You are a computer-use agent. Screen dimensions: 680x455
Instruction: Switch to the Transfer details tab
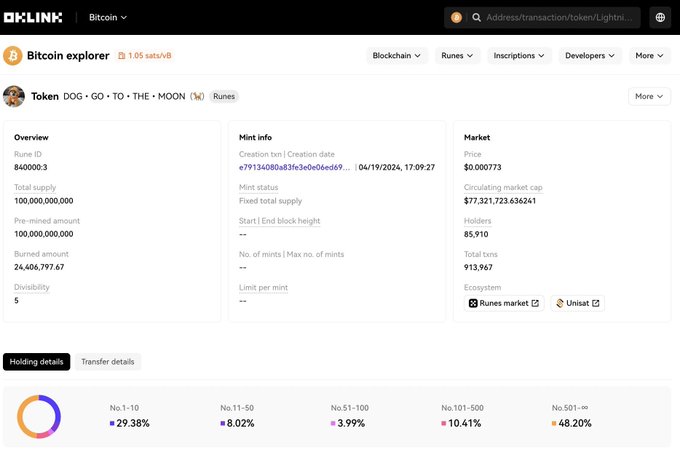pos(108,362)
